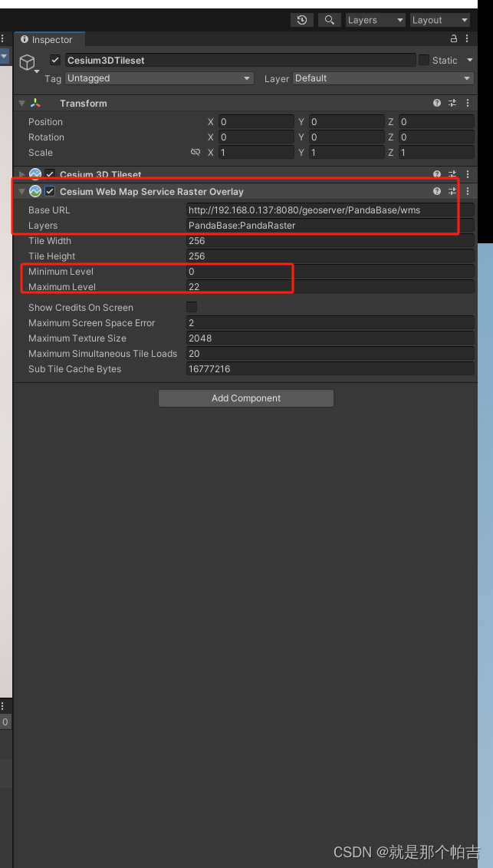493x868 pixels.
Task: Expand the Cesium 3D Tileset component foldout
Action: point(21,174)
